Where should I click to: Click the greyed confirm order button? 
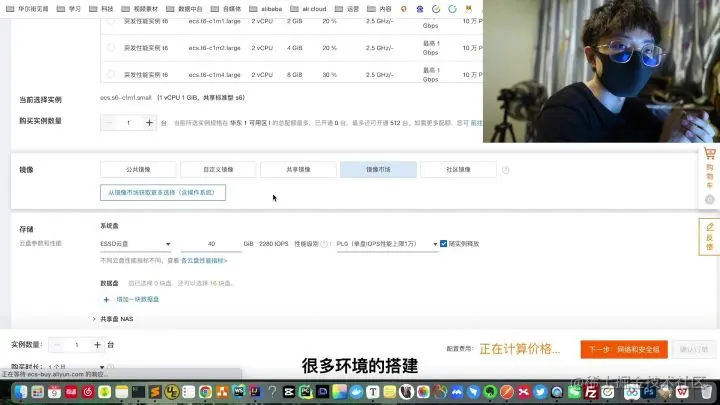[694, 349]
